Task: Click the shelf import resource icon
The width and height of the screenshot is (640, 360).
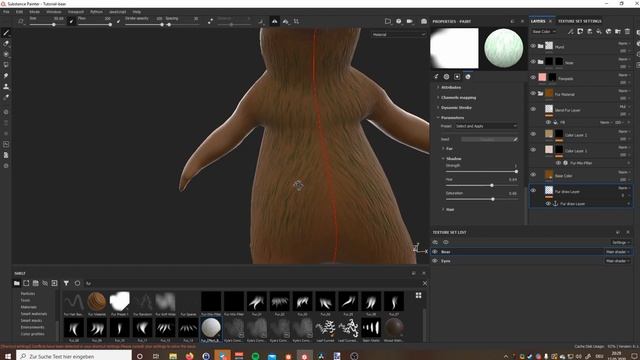Action: tap(54, 283)
